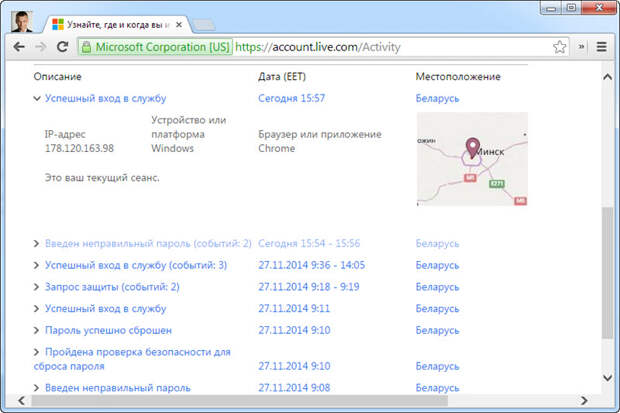The height and width of the screenshot is (413, 620).
Task: Click the horizontal scrollbar left arrow
Action: point(22,401)
